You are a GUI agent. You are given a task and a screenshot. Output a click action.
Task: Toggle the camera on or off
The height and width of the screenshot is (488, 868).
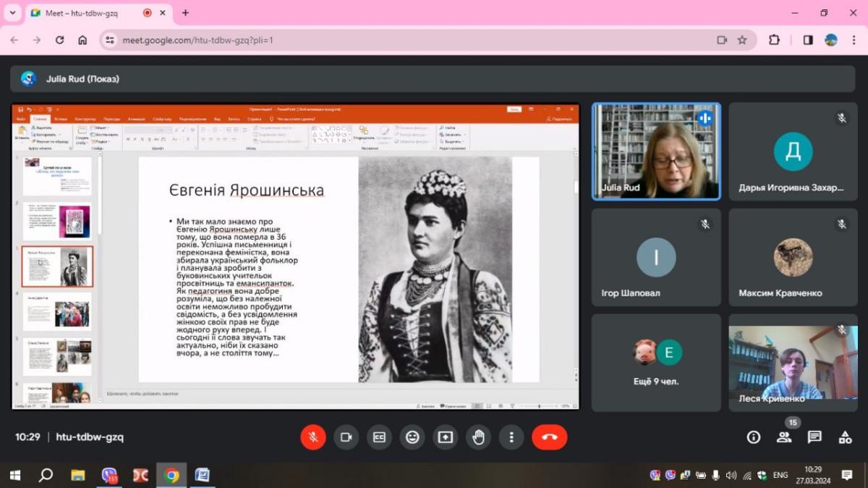[346, 437]
